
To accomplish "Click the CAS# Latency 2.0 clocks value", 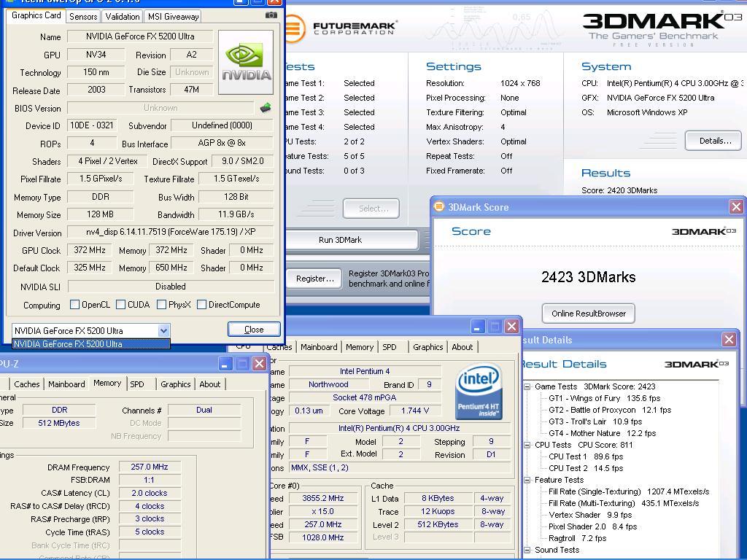I will tap(150, 493).
